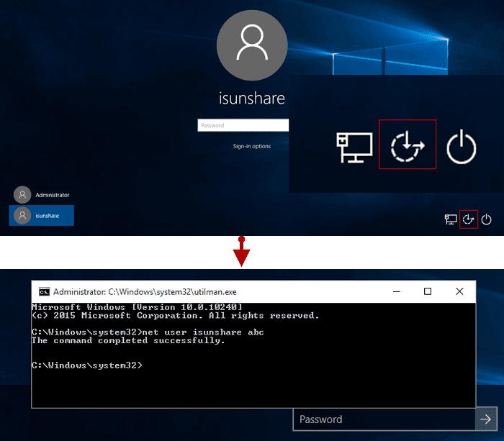Maximize the utilman.exe command window
The height and width of the screenshot is (441, 504).
point(428,291)
